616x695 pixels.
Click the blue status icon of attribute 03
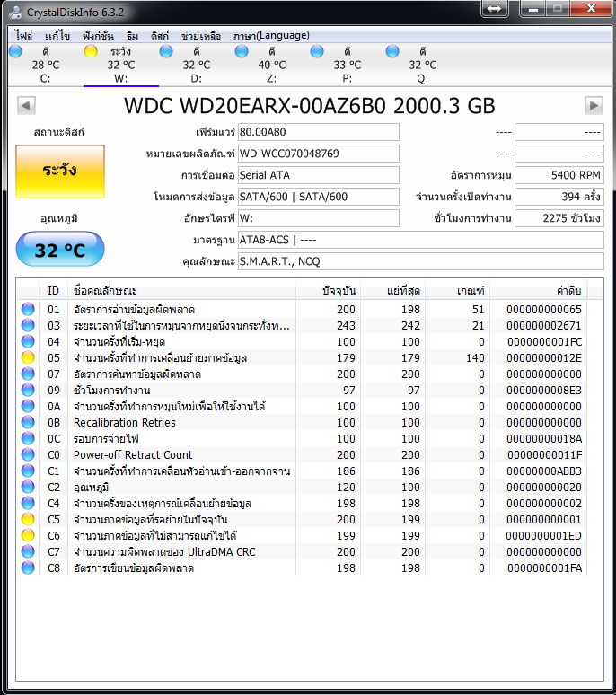coord(28,325)
